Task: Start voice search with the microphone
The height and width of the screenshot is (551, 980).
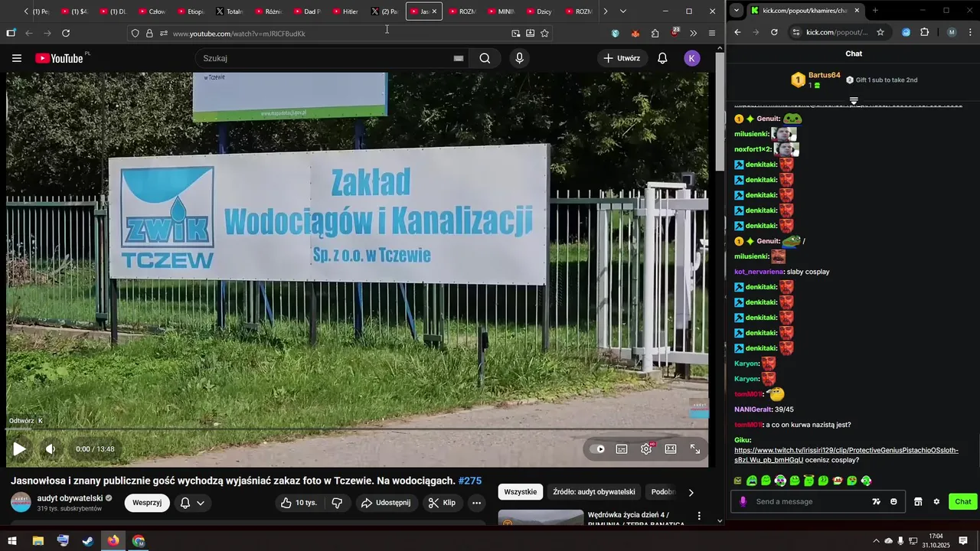Action: pyautogui.click(x=520, y=58)
